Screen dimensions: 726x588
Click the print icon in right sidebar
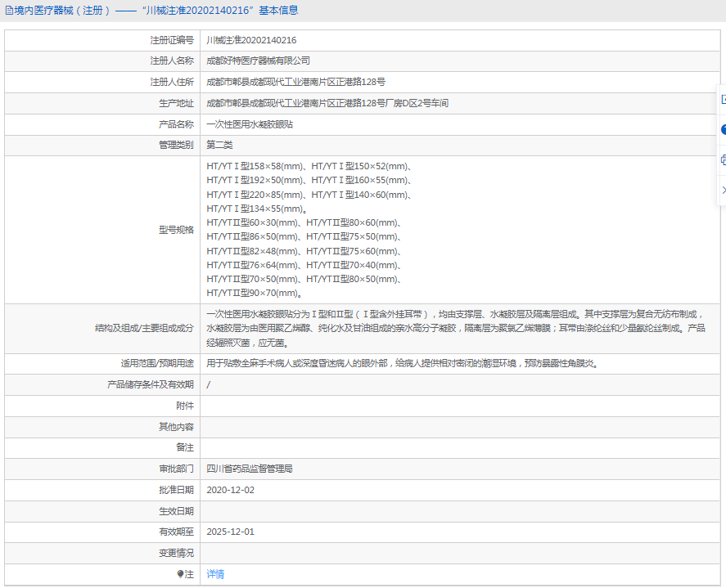pyautogui.click(x=723, y=159)
